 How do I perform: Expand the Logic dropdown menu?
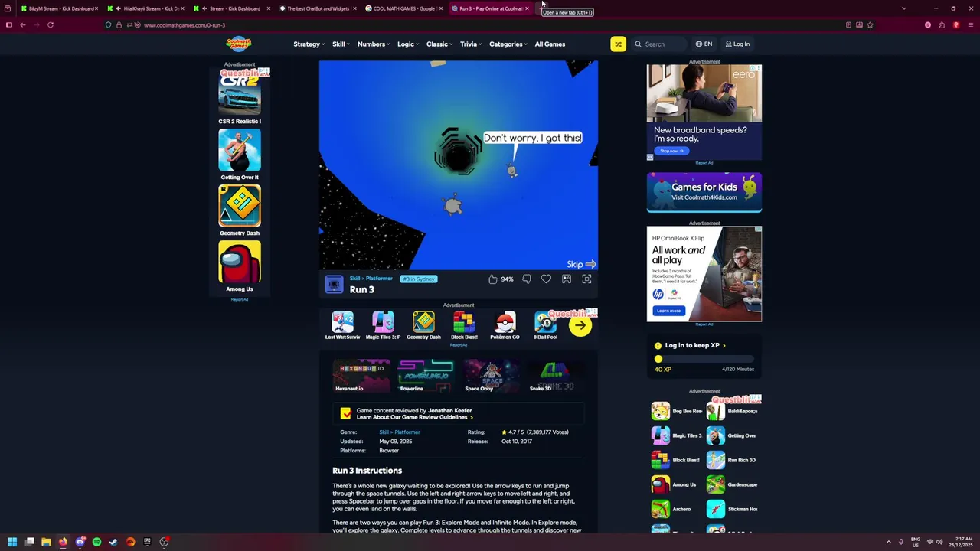pos(408,44)
